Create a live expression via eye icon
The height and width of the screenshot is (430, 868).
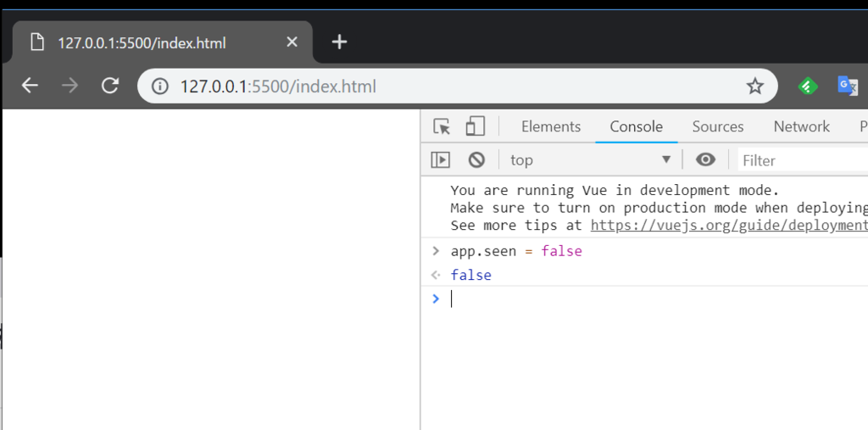tap(705, 160)
